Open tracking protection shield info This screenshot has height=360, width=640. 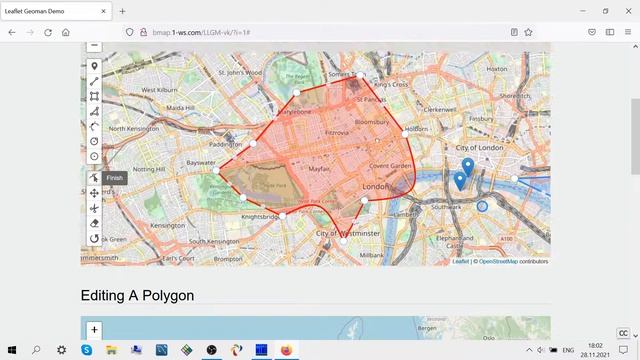129,32
